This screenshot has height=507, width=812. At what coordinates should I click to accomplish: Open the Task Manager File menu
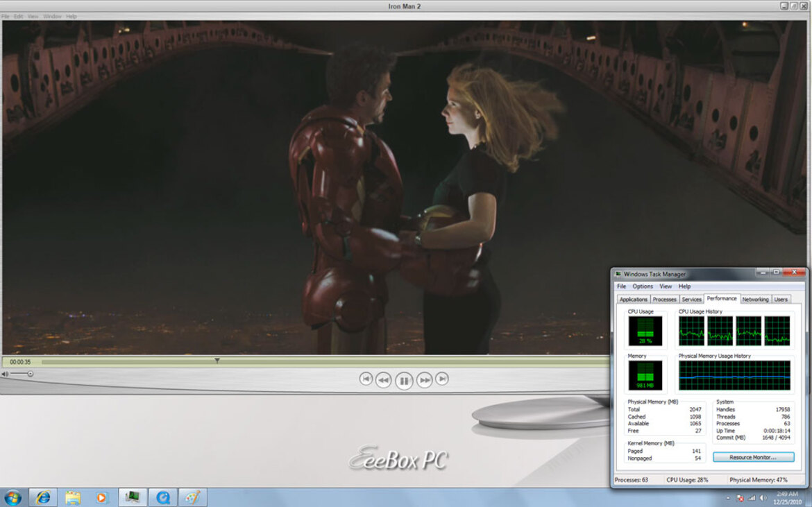tap(621, 286)
